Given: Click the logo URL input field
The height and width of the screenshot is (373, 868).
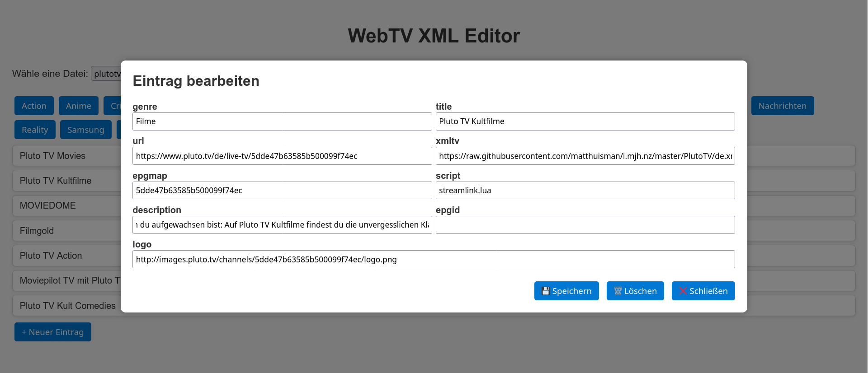Looking at the screenshot, I should click(x=433, y=260).
